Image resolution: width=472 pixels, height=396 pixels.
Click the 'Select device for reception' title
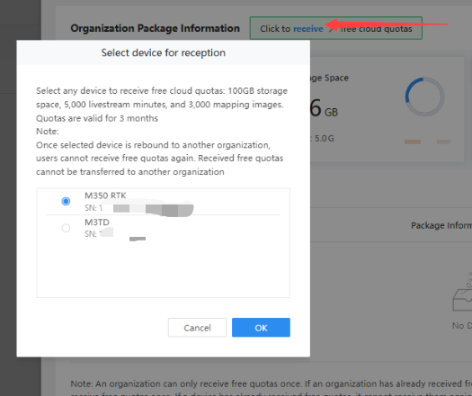point(163,53)
